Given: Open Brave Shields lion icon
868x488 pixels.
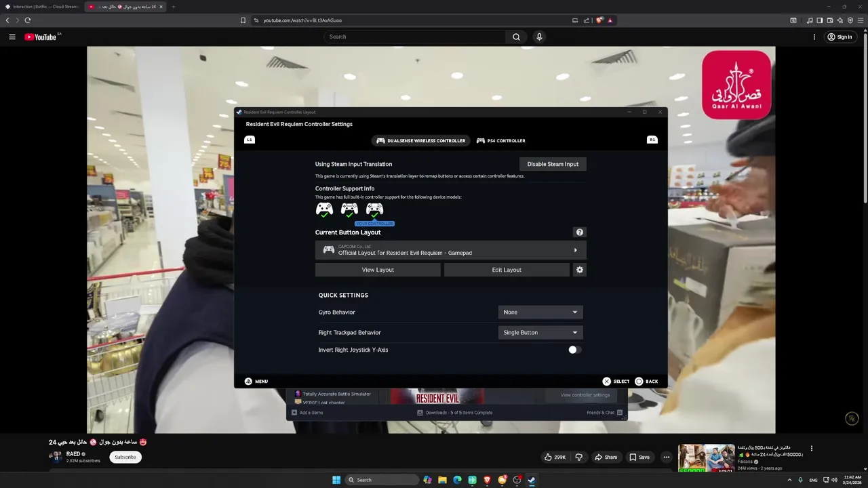Looking at the screenshot, I should tap(599, 20).
